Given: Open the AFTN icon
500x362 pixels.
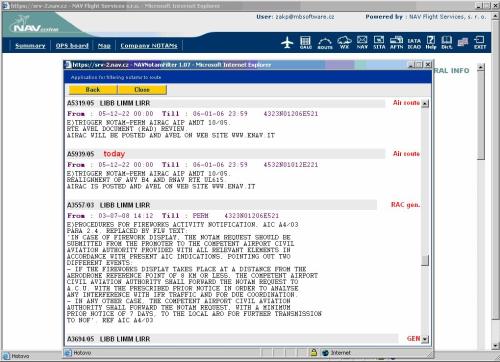Looking at the screenshot, I should coord(396,43).
